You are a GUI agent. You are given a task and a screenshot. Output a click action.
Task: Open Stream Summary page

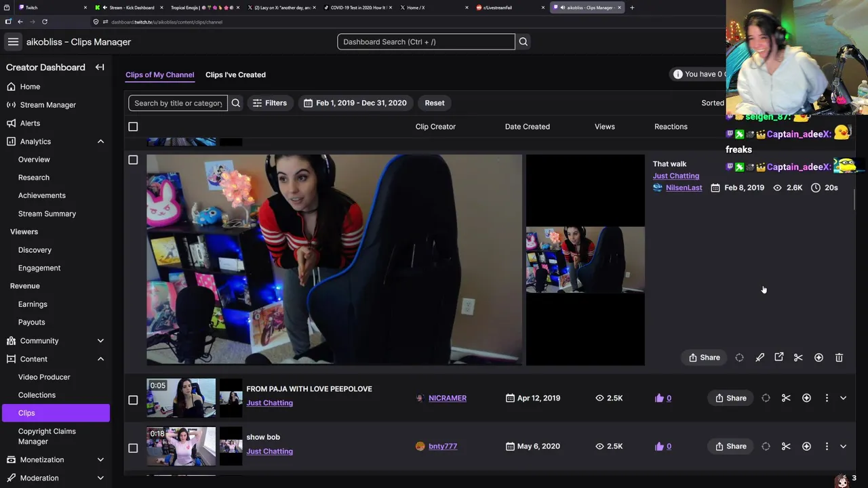click(x=47, y=213)
